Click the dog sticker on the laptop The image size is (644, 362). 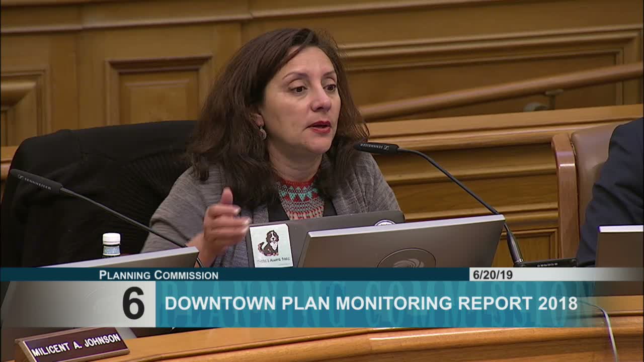tap(271, 245)
